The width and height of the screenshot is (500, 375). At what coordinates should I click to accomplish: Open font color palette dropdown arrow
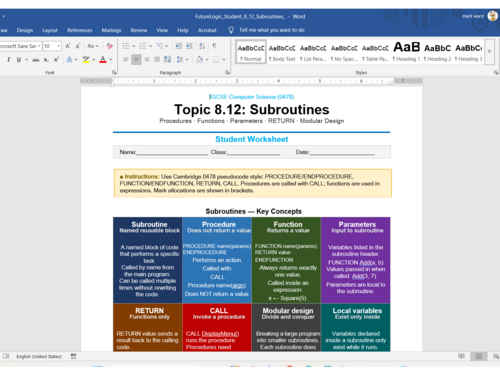click(x=111, y=60)
